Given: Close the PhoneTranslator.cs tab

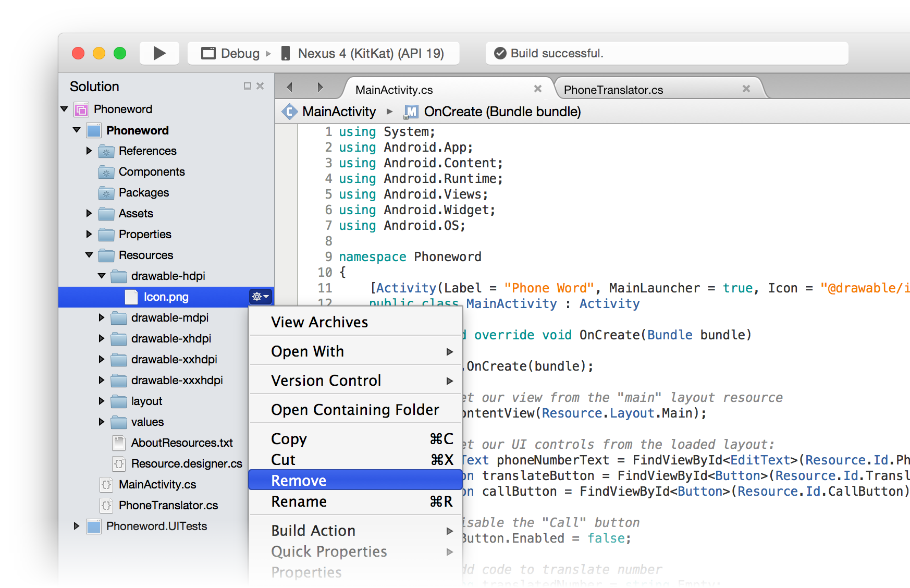Looking at the screenshot, I should 746,89.
